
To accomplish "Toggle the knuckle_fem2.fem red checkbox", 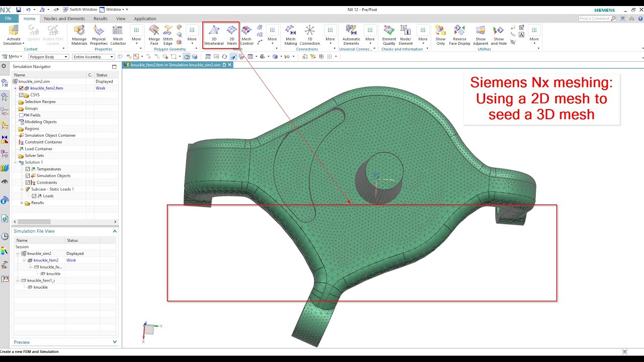I will 21,88.
